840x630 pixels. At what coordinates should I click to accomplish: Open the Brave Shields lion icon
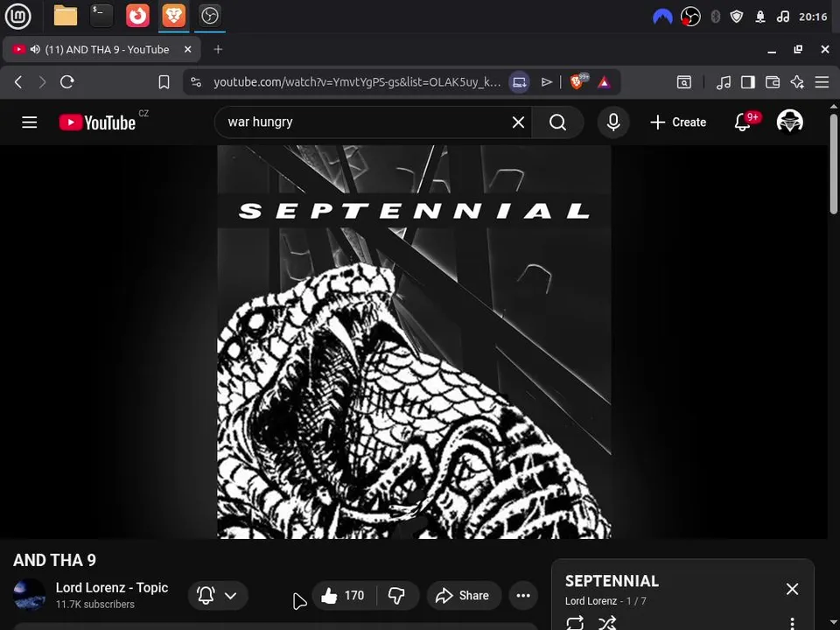[x=577, y=81]
